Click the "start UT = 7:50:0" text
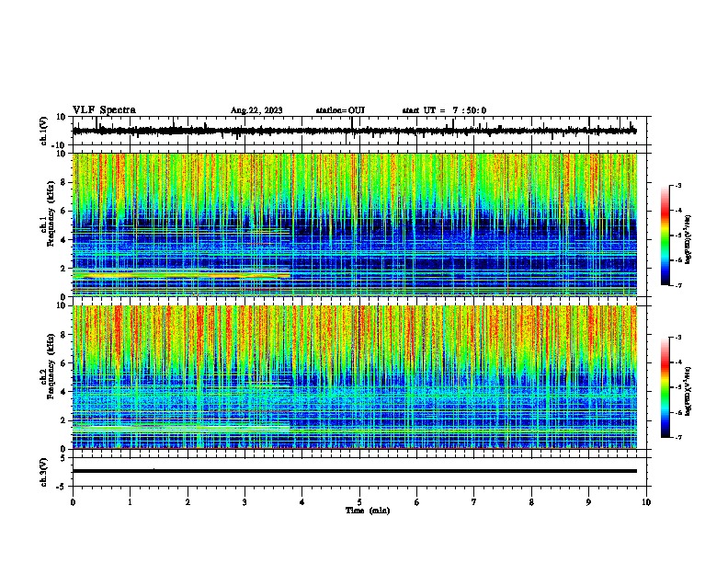 (x=444, y=110)
